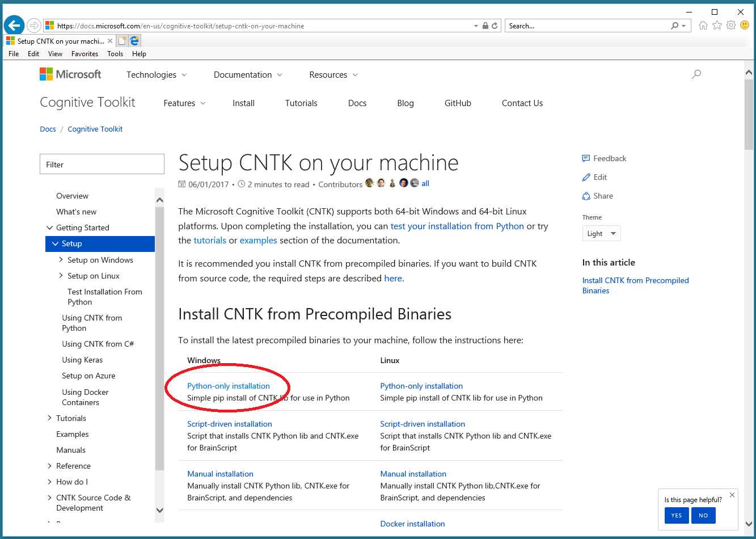
Task: Click Share link with share icon
Action: click(597, 196)
